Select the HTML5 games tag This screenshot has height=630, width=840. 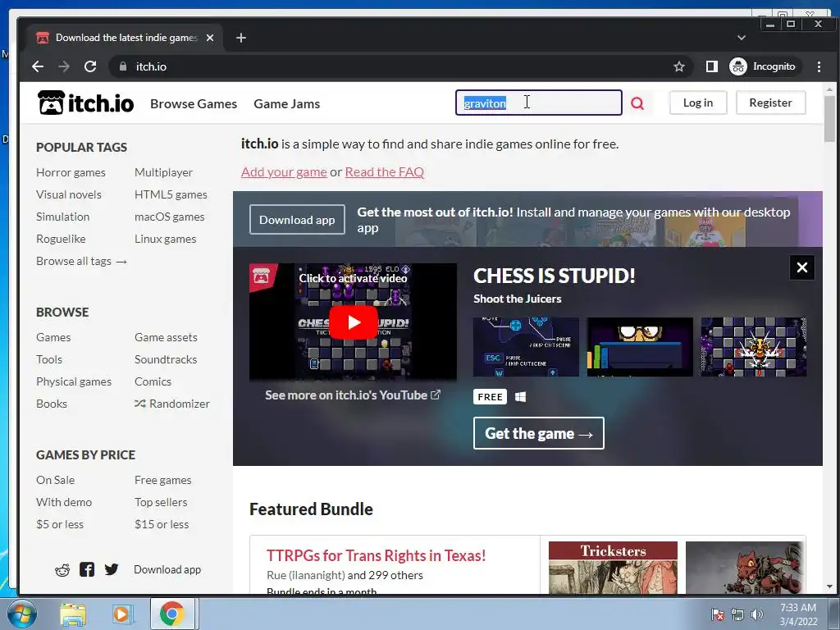[x=171, y=194]
